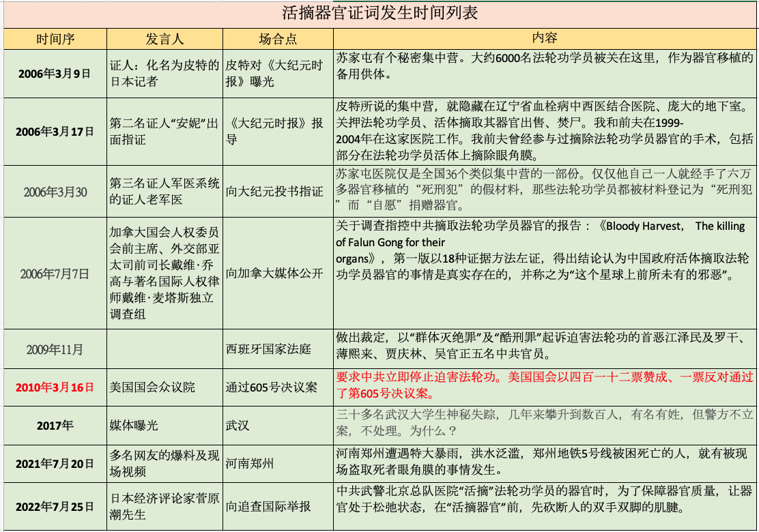The width and height of the screenshot is (759, 532).
Task: Click the 2017年 date cell
Action: pyautogui.click(x=55, y=426)
